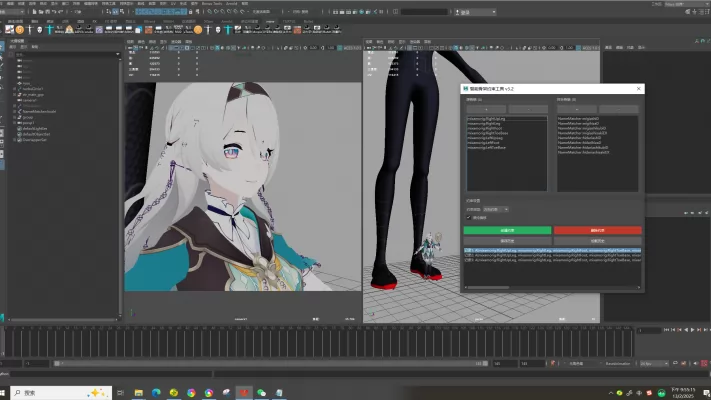Screen dimensions: 711x400
Task: Click the save scene icon
Action: point(47,12)
